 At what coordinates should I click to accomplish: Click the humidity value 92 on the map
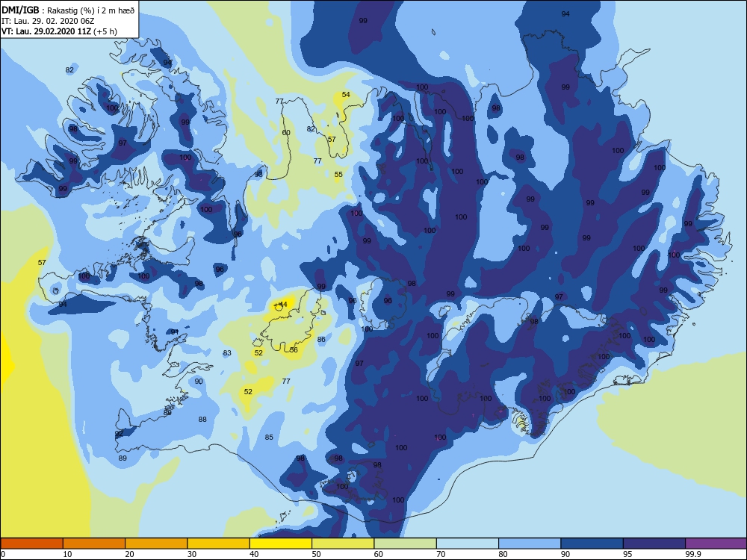tap(119, 433)
